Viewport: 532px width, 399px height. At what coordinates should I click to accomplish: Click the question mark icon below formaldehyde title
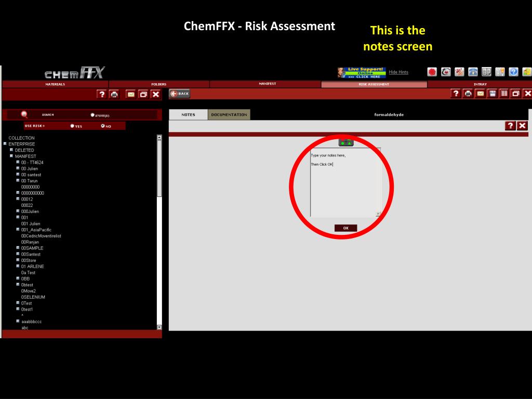click(x=510, y=126)
